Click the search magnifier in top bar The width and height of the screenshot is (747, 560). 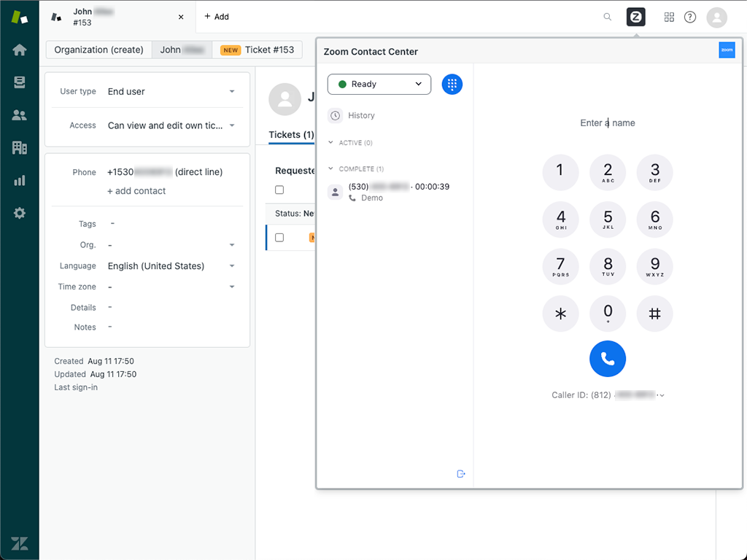pyautogui.click(x=608, y=16)
